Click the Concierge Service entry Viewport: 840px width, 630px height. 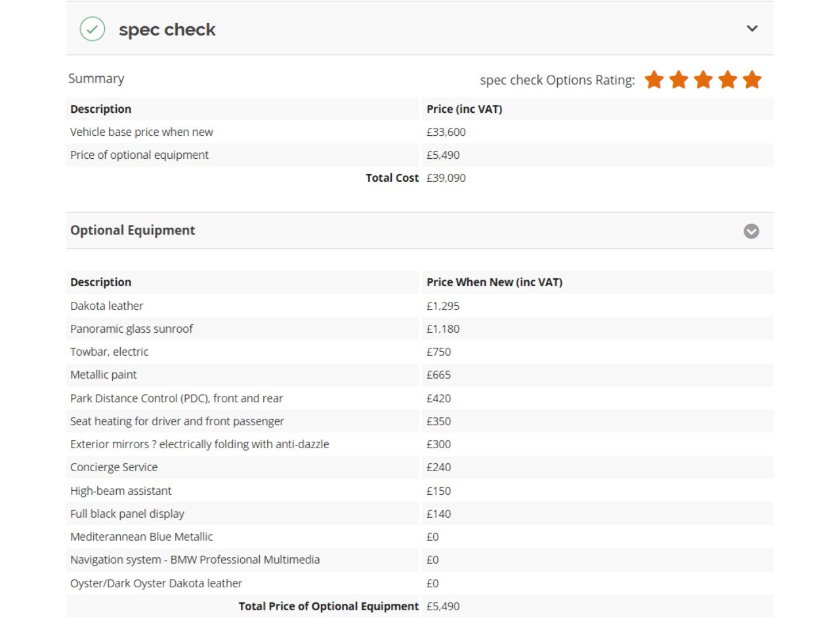tap(114, 467)
